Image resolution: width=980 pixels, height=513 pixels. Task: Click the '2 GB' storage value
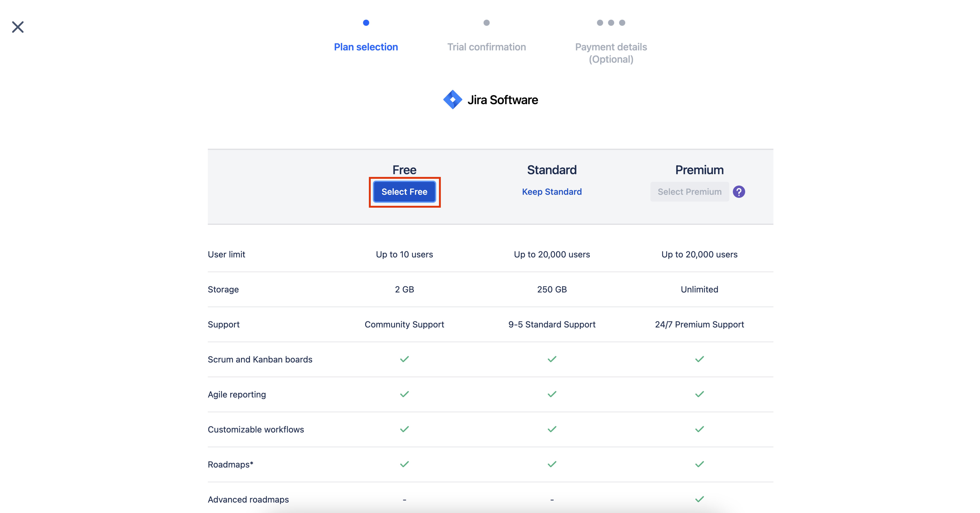coord(404,289)
